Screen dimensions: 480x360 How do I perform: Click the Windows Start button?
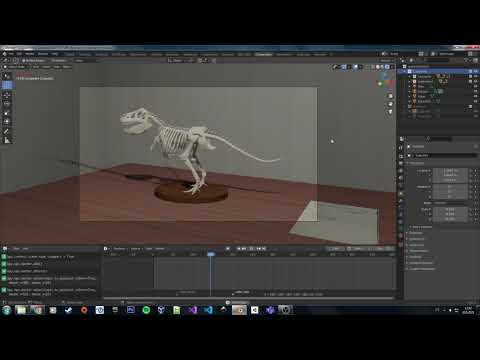pyautogui.click(x=6, y=310)
